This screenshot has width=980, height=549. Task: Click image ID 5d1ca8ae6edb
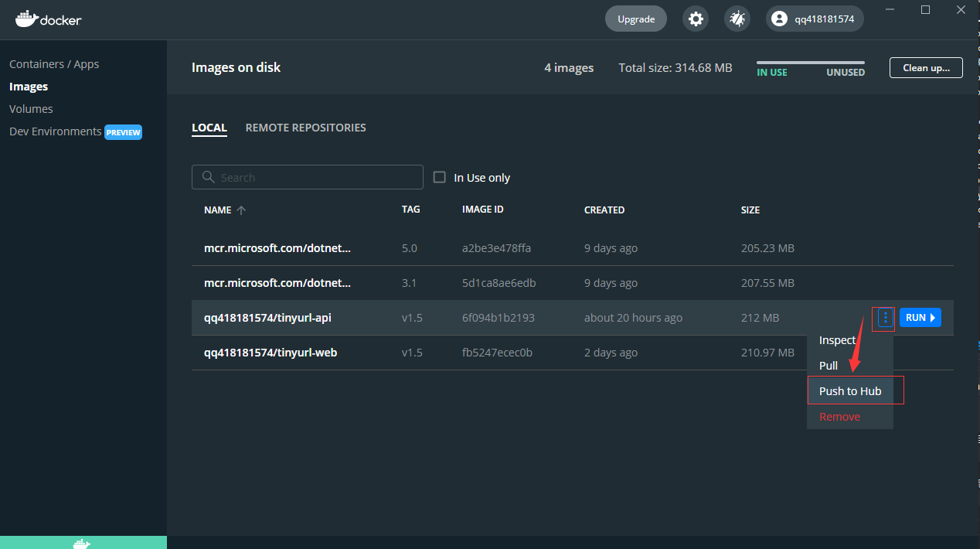(499, 283)
